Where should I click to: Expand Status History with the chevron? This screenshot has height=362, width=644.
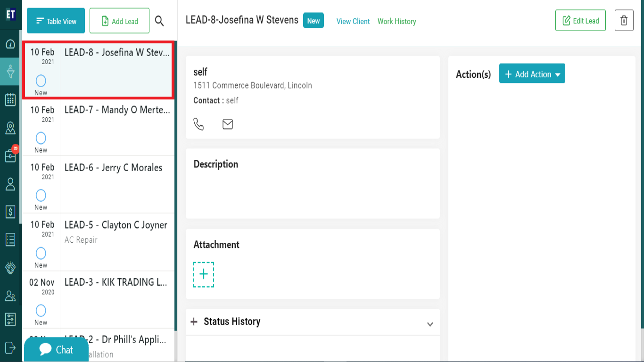coord(430,324)
